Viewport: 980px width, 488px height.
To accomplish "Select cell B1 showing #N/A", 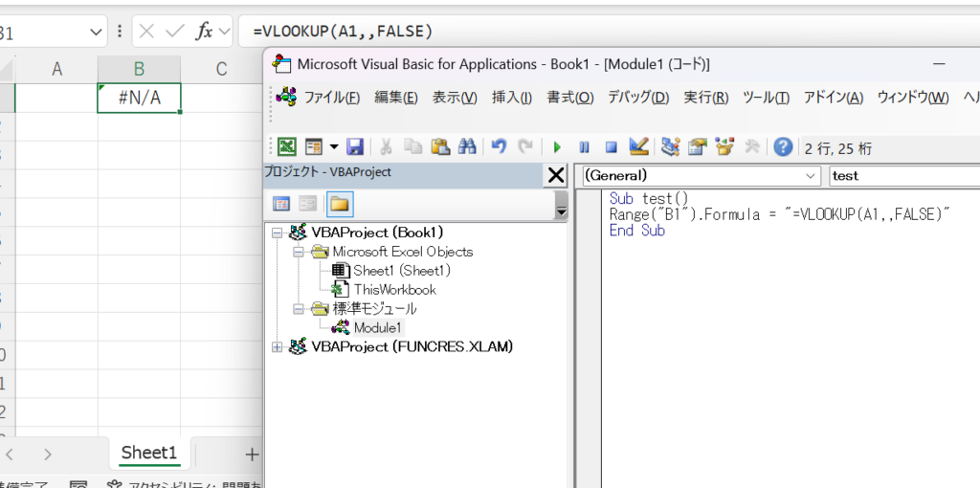I will tap(139, 99).
